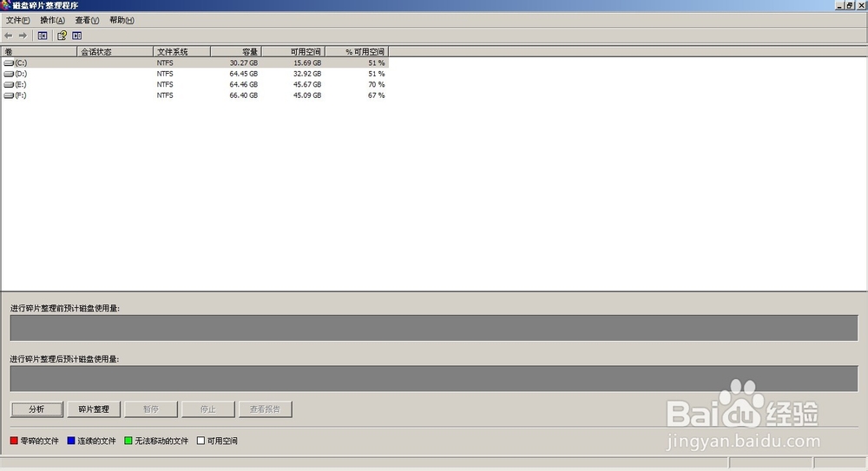
Task: Click capacity value 66.40 GB
Action: tap(244, 95)
